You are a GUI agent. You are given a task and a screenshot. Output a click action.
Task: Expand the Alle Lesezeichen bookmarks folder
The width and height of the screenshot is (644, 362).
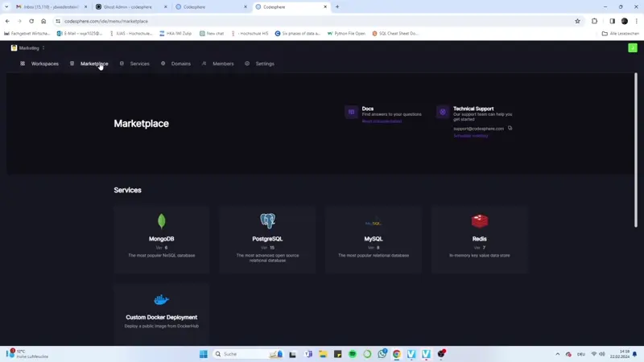point(620,34)
